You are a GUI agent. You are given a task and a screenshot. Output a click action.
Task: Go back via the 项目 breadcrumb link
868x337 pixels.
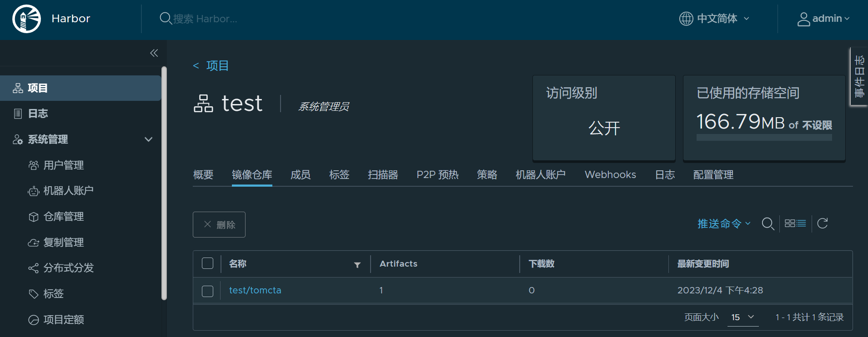(x=217, y=66)
